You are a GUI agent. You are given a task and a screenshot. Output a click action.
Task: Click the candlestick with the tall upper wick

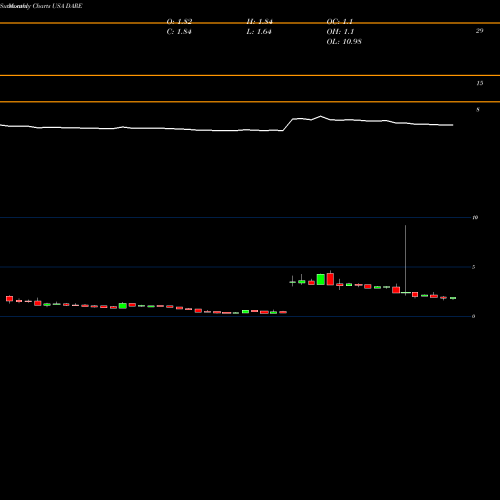coord(405,260)
